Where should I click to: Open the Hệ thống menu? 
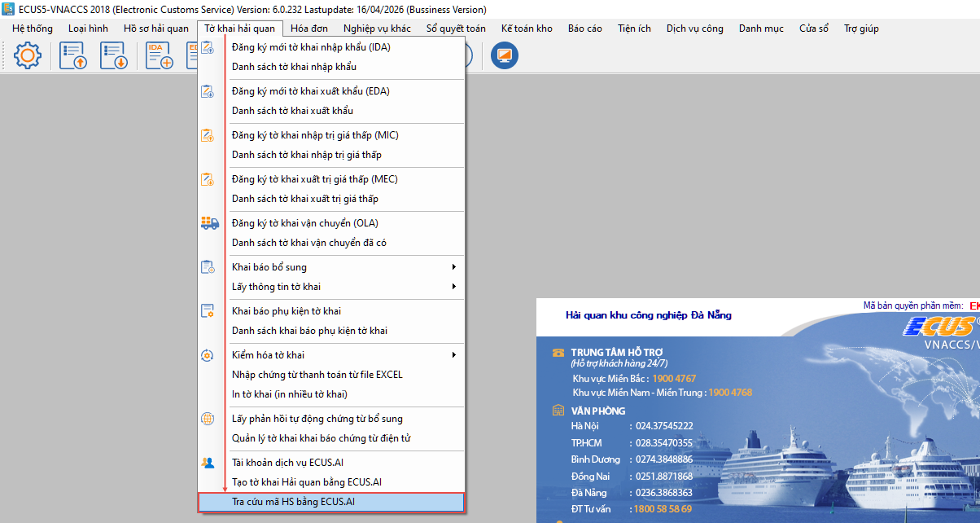pos(33,29)
